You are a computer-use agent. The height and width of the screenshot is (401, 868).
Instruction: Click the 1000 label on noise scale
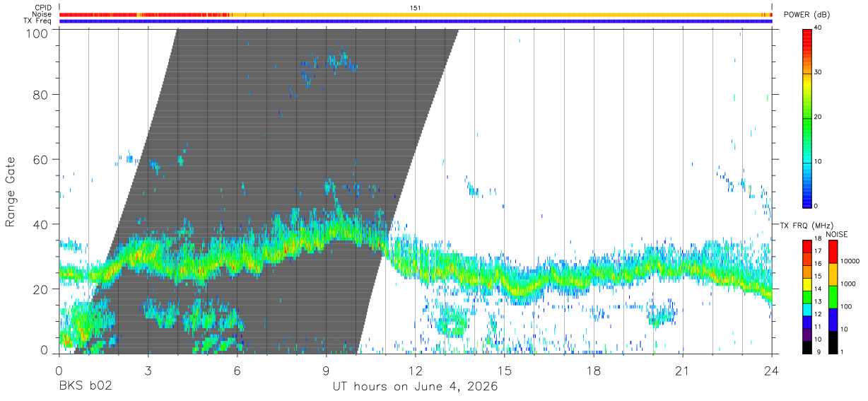coord(848,284)
